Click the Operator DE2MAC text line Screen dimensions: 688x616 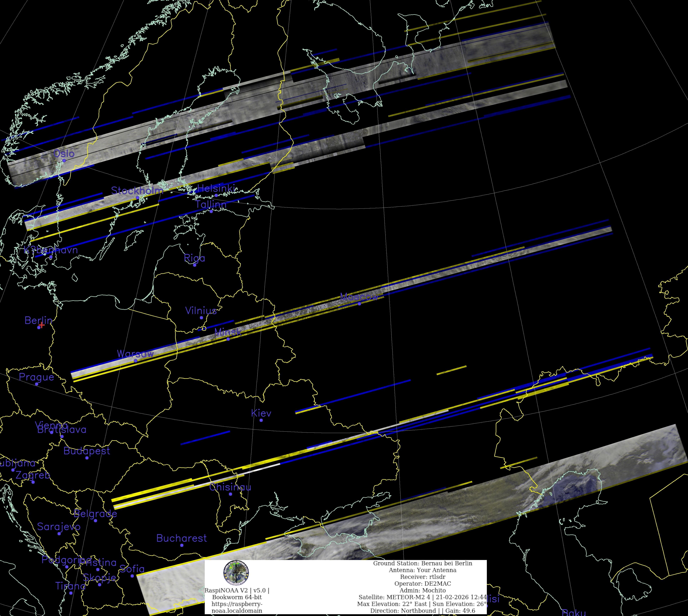(x=422, y=584)
